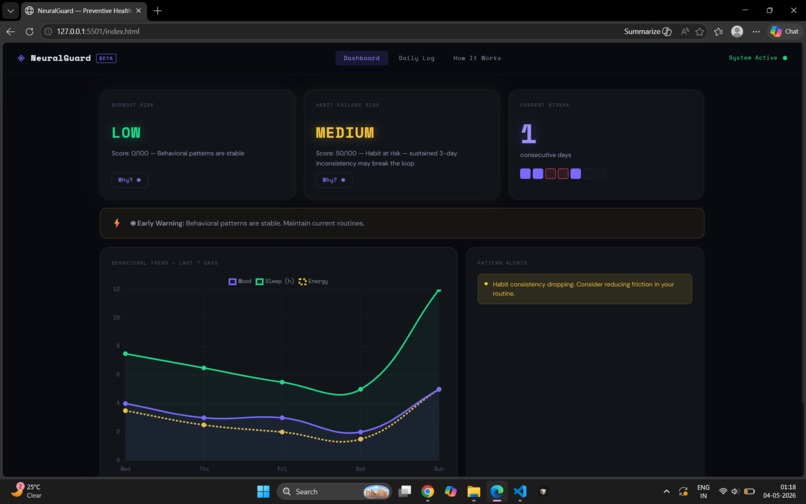Viewport: 806px width, 504px height.
Task: Close the NeuralGuard browser tab
Action: point(138,10)
